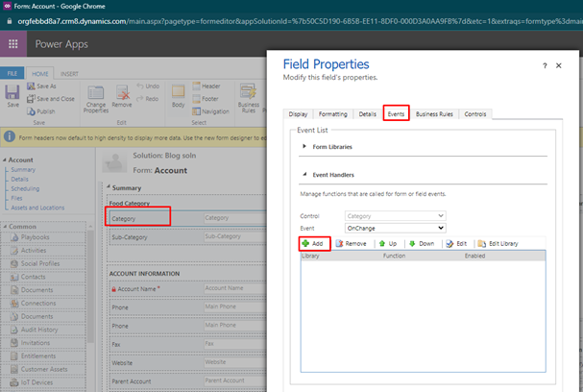Add a new event handler
This screenshot has height=392, width=583.
point(312,244)
